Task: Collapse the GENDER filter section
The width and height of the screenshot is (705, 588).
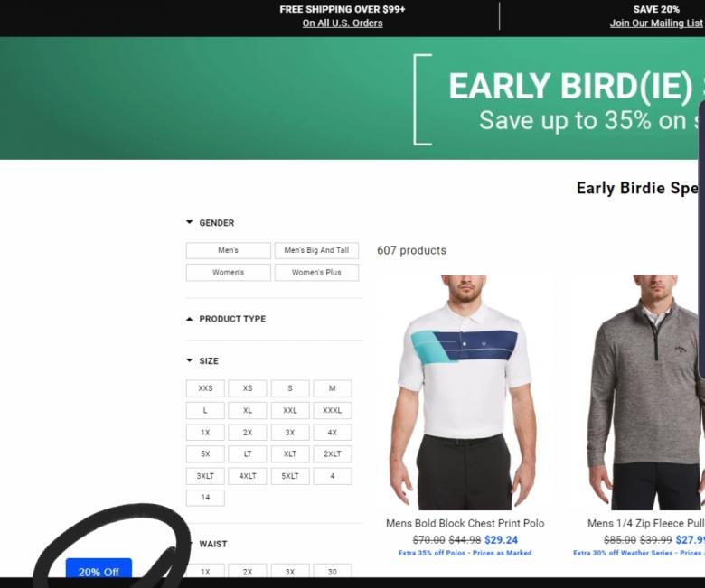Action: pos(211,223)
